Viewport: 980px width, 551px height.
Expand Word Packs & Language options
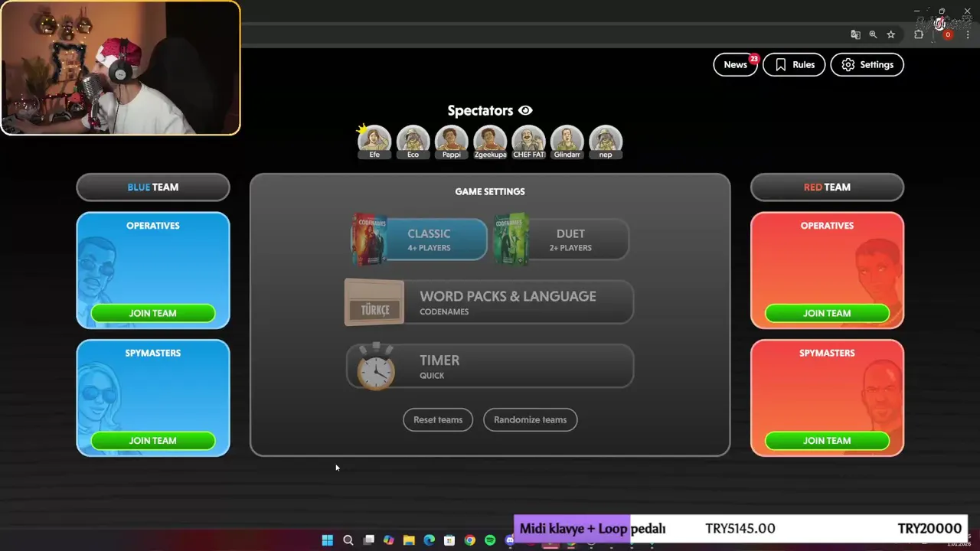click(490, 302)
